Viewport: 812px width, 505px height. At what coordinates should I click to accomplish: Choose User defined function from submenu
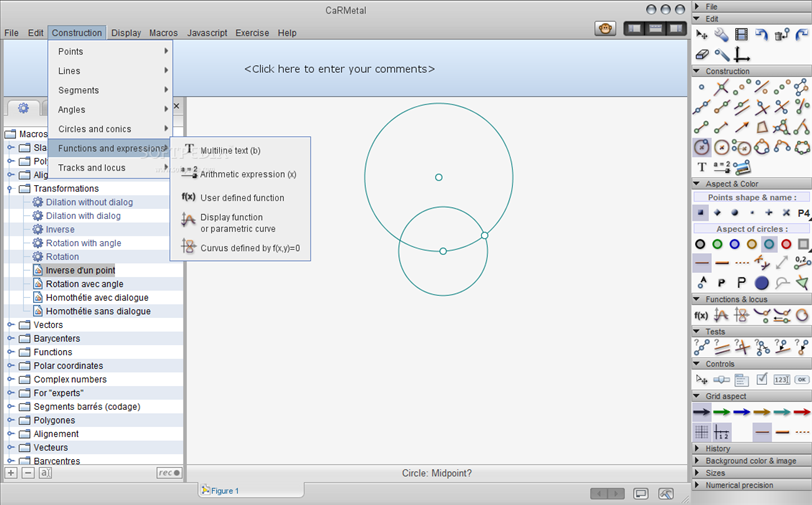(240, 197)
